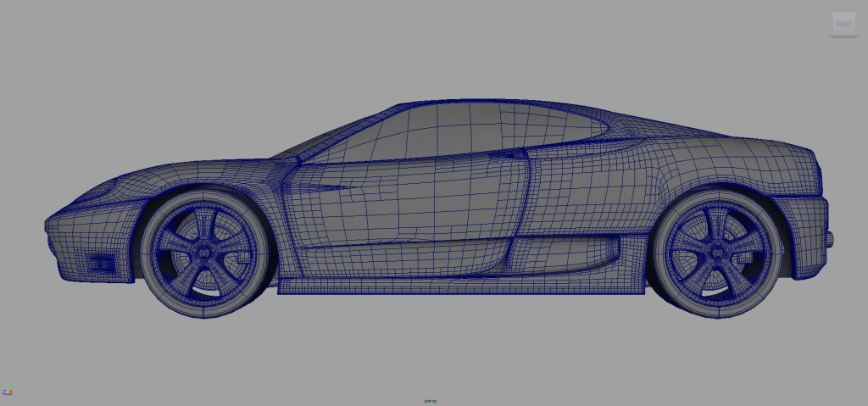Click the XYZ axis orientation gizmo
Image resolution: width=868 pixels, height=406 pixels.
[8, 389]
